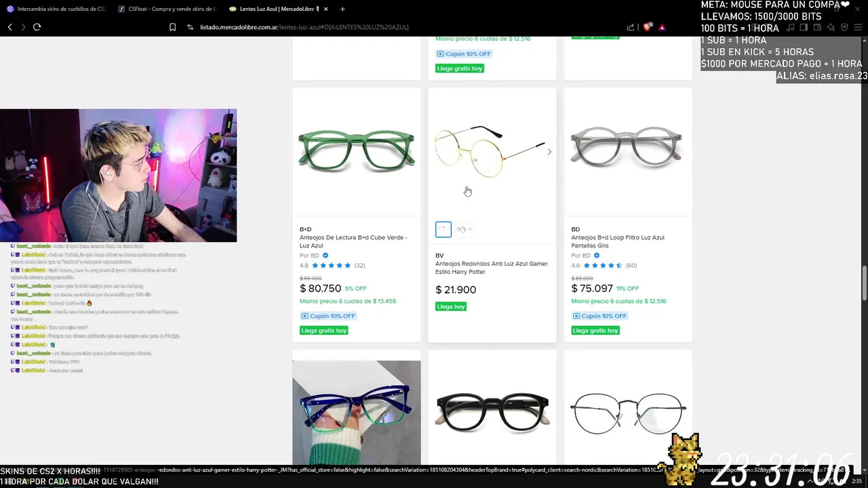Screen dimensions: 868x488
Task: Click the $ 75.097 price
Action: tap(592, 289)
